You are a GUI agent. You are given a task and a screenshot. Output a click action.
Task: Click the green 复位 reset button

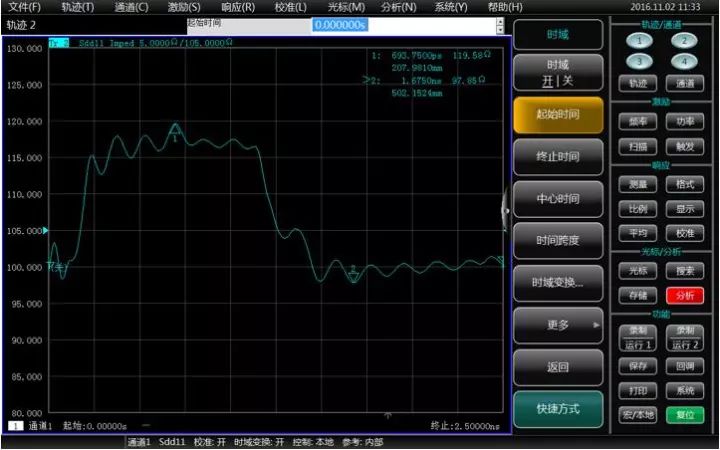tap(685, 415)
